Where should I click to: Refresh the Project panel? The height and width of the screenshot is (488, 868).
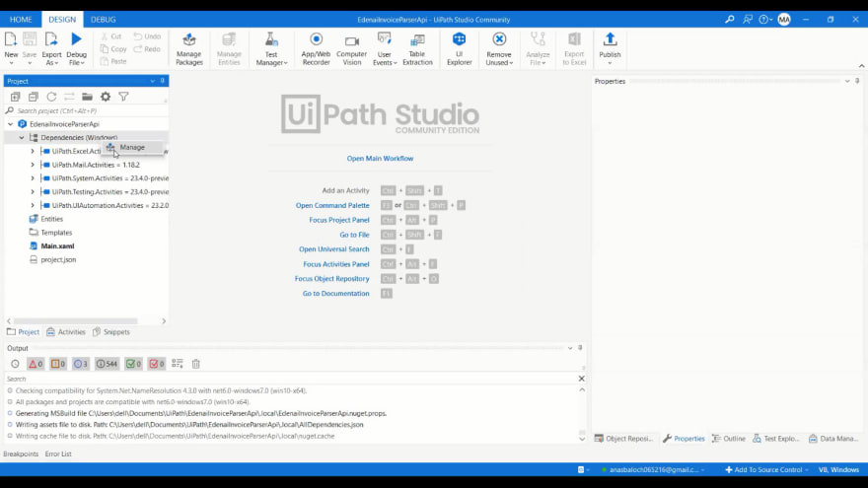tap(51, 97)
